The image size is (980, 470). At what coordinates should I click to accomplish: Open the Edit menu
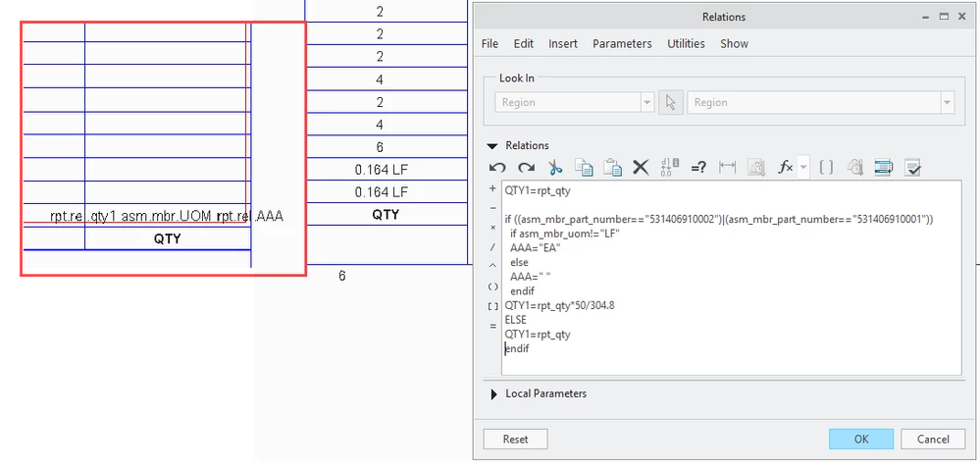tap(523, 44)
